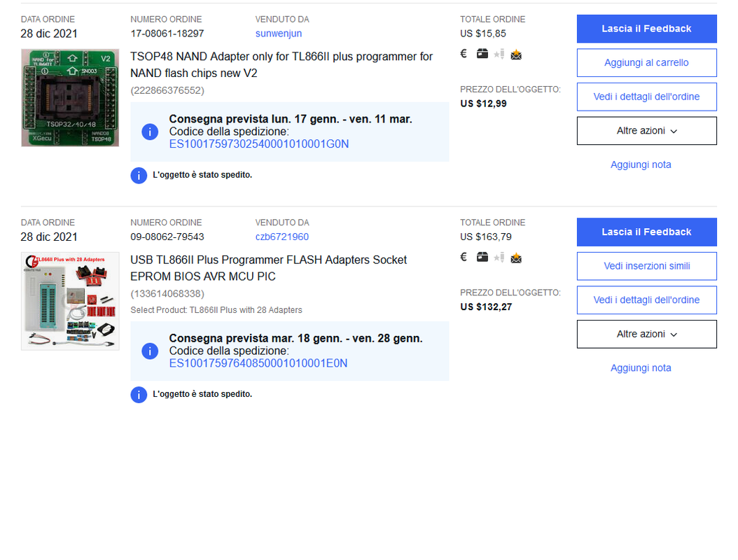Click item price US $12,99
The height and width of the screenshot is (560, 738).
coord(483,104)
